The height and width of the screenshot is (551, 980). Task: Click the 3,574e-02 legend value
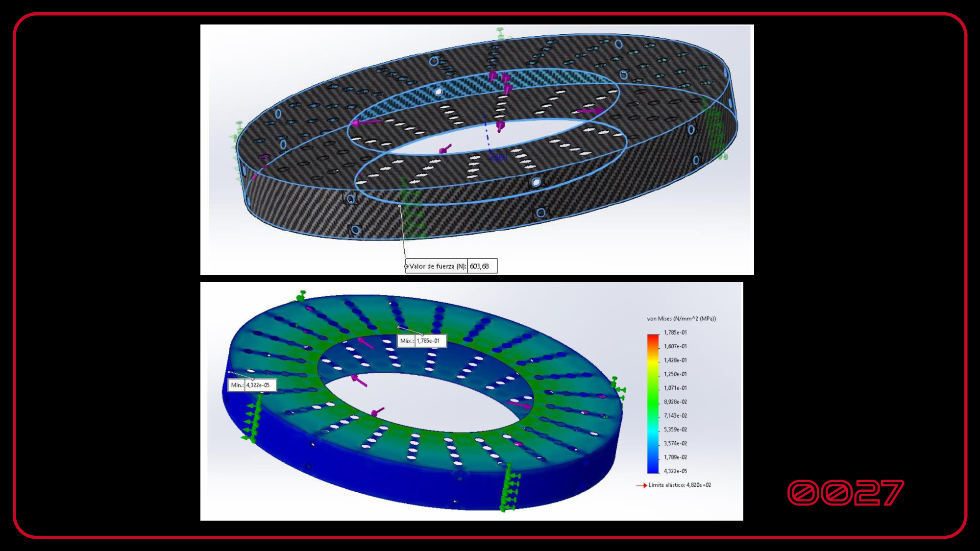point(675,444)
